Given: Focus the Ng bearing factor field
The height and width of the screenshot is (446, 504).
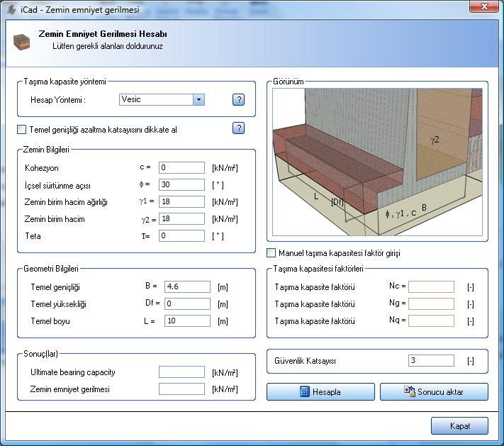Looking at the screenshot, I should [x=432, y=303].
